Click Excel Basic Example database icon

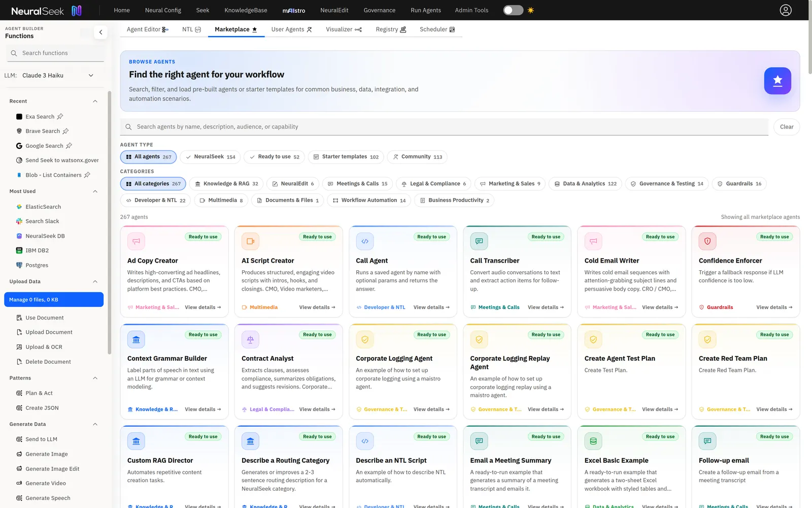593,441
